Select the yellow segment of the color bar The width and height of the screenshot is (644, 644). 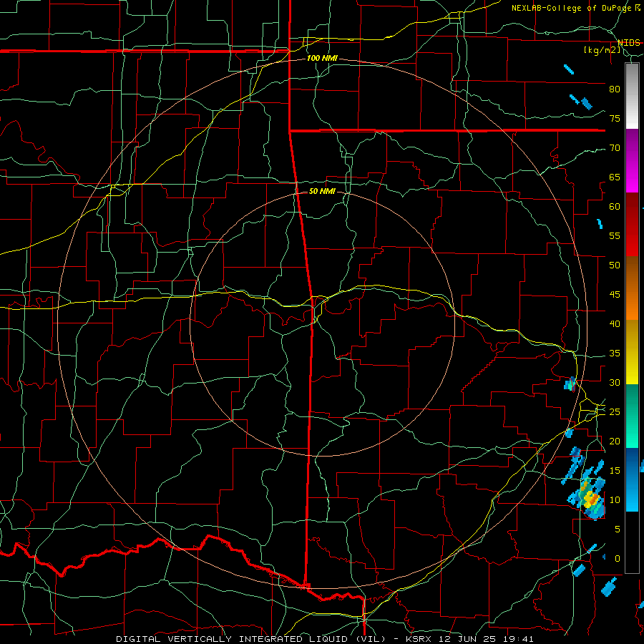point(632,352)
